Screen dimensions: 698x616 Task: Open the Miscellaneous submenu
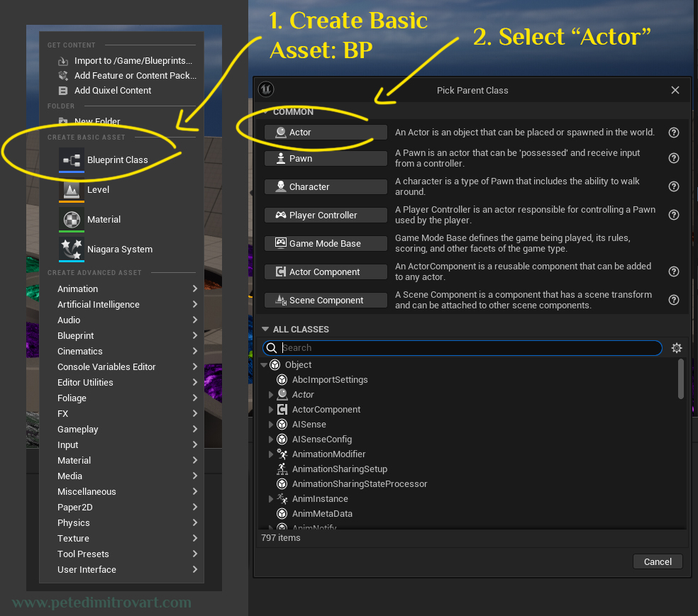[121, 491]
